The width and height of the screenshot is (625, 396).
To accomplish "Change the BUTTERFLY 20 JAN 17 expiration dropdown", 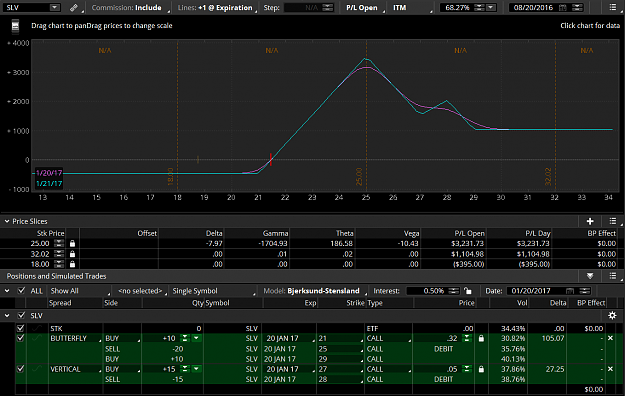I will pyautogui.click(x=289, y=338).
